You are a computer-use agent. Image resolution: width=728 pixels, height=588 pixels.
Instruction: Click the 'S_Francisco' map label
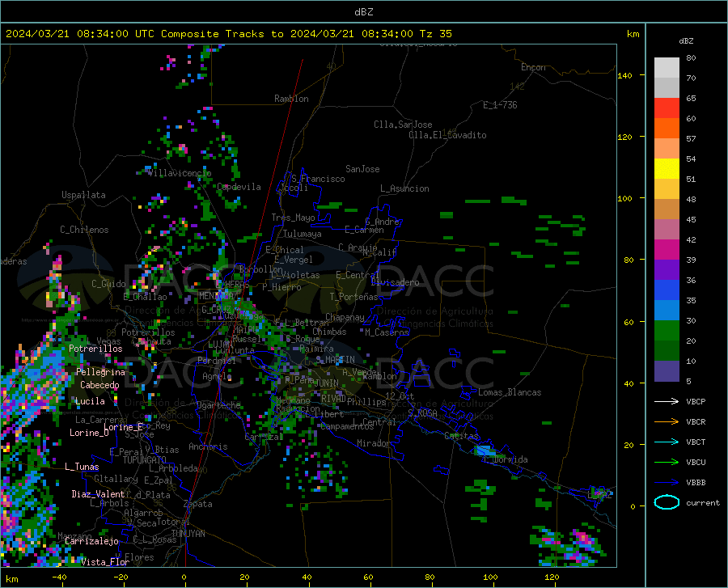(318, 179)
